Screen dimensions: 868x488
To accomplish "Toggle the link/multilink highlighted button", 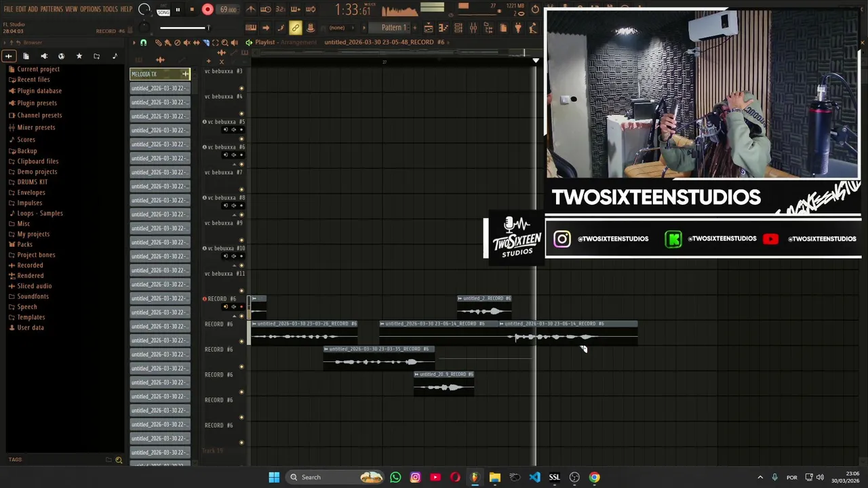I will (x=295, y=28).
